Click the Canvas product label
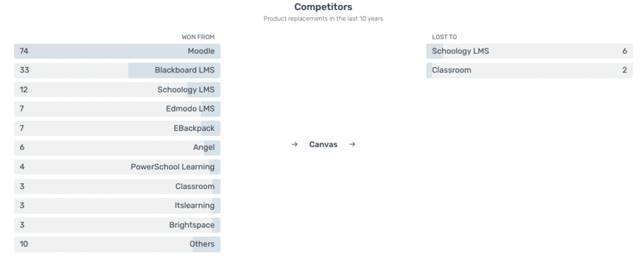Image resolution: width=644 pixels, height=269 pixels. click(x=323, y=144)
